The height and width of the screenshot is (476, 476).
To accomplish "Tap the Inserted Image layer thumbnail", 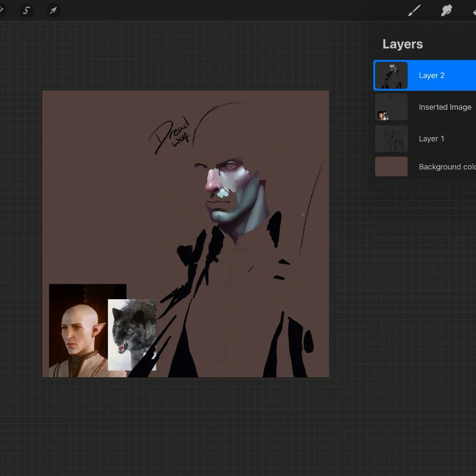I will (391, 107).
